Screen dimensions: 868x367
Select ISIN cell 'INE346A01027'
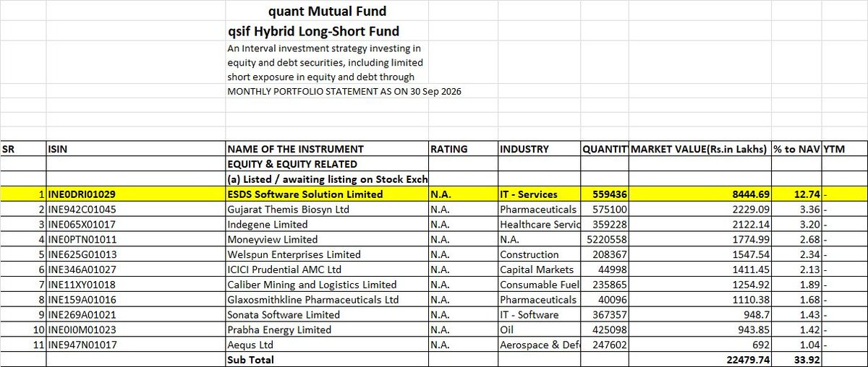[136, 269]
